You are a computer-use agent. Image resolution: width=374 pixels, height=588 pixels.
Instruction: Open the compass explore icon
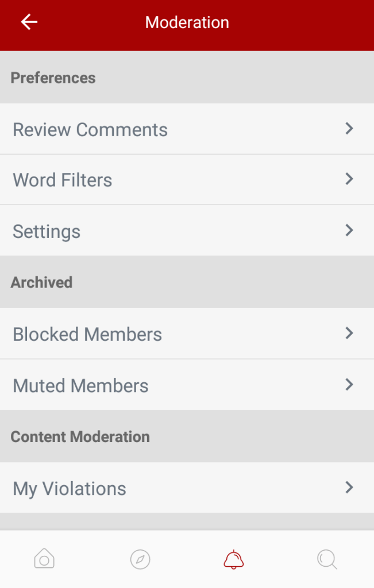(140, 559)
